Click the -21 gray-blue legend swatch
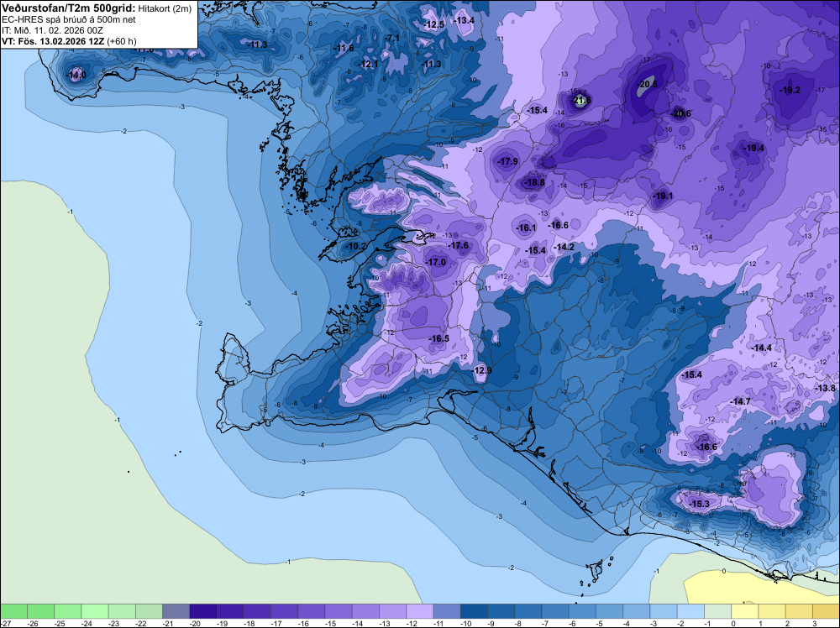The image size is (840, 628). (x=176, y=611)
